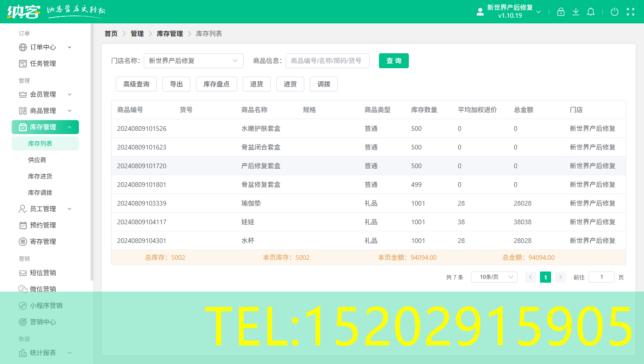Open the 门店名称 store dropdown
This screenshot has width=644, height=364.
[x=193, y=61]
